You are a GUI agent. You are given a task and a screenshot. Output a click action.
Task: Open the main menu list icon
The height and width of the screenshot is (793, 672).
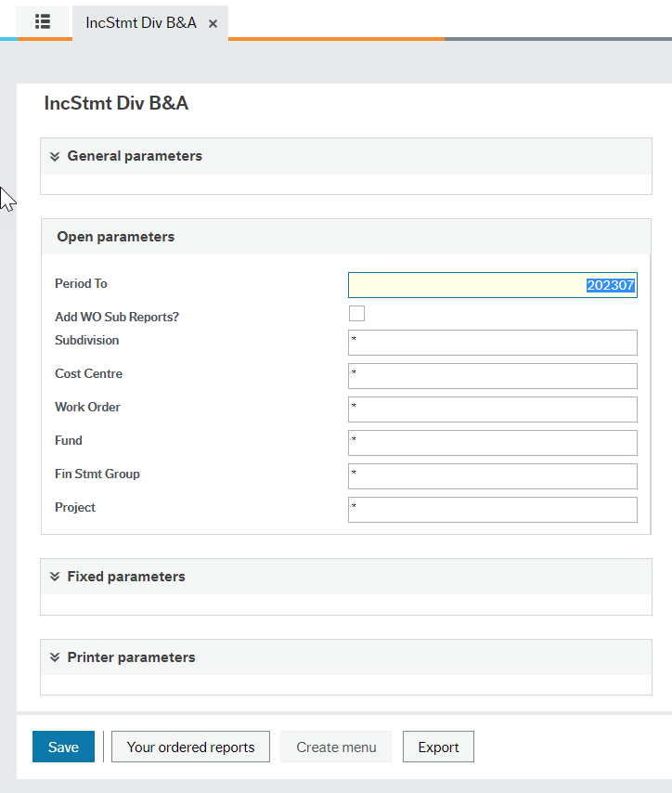click(43, 22)
